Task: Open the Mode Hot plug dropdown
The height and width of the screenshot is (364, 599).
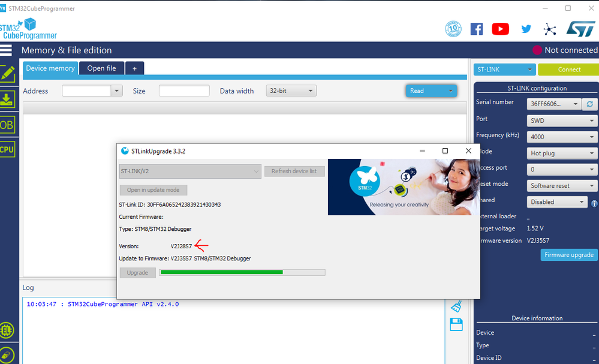Action: (x=562, y=153)
